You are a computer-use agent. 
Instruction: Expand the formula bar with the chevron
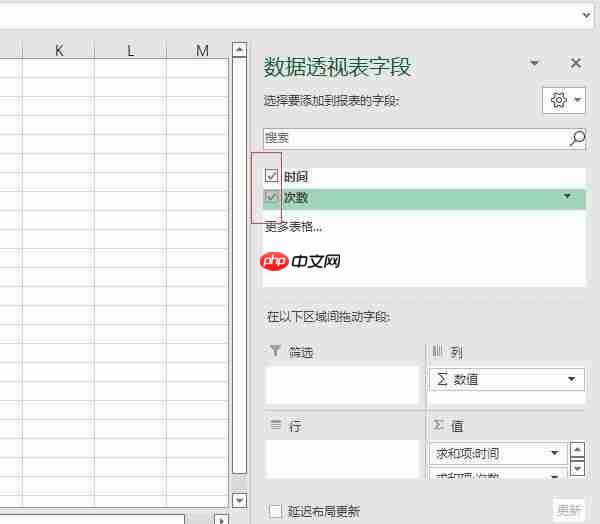click(586, 15)
